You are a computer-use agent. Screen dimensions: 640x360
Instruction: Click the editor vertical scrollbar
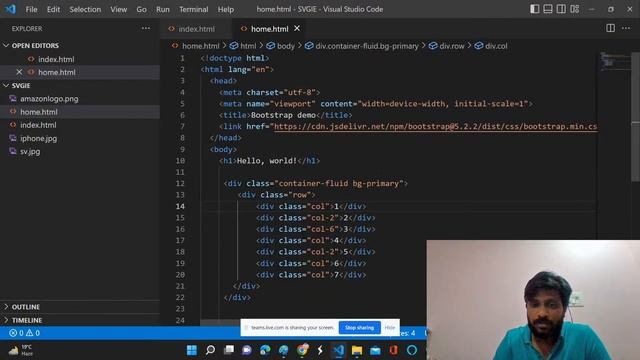click(x=636, y=118)
